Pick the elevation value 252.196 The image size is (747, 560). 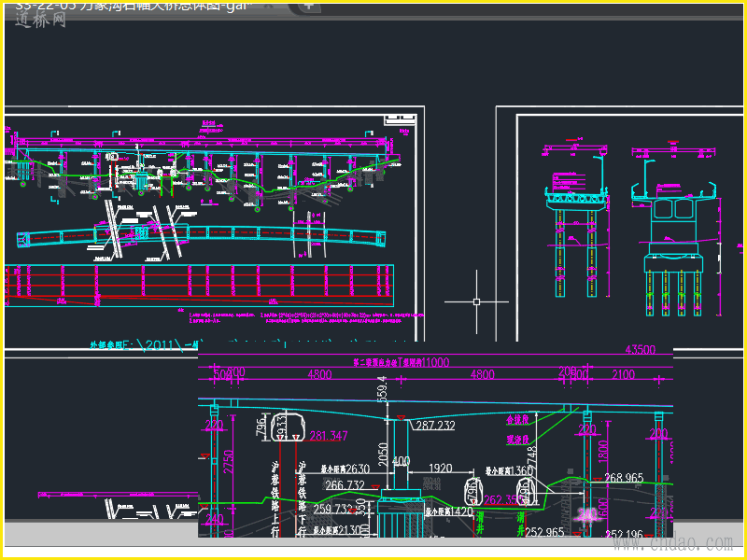pyautogui.click(x=624, y=534)
